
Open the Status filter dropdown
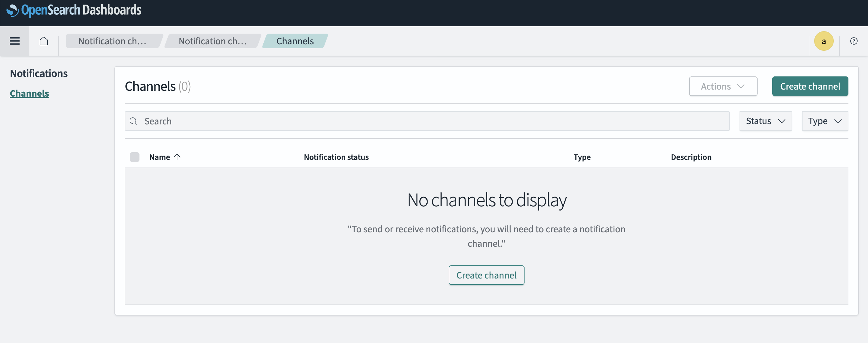pyautogui.click(x=765, y=121)
